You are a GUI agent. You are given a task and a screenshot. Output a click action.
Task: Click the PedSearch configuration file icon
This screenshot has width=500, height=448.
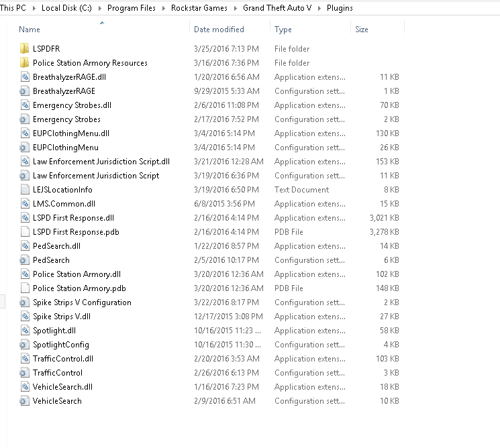[x=24, y=260]
